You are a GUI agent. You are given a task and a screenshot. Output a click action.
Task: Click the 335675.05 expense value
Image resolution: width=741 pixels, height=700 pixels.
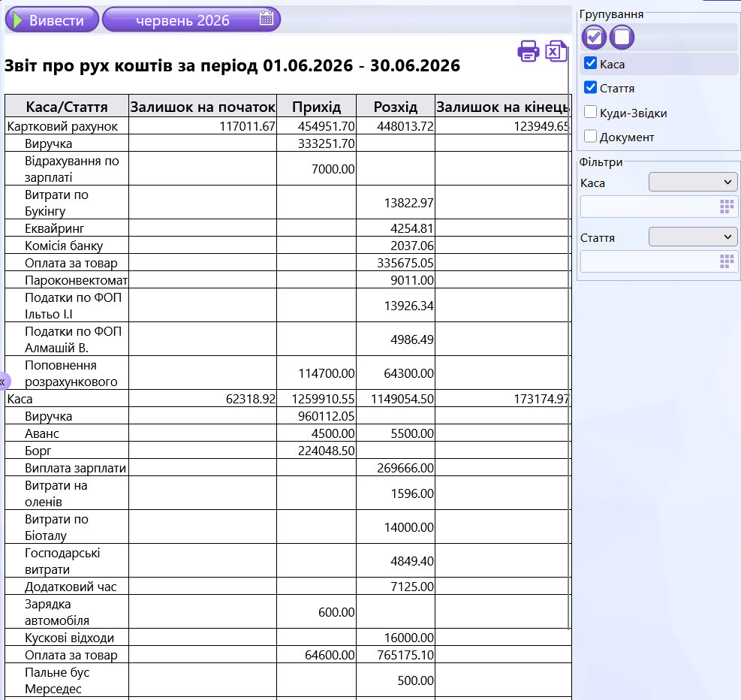[x=405, y=263]
